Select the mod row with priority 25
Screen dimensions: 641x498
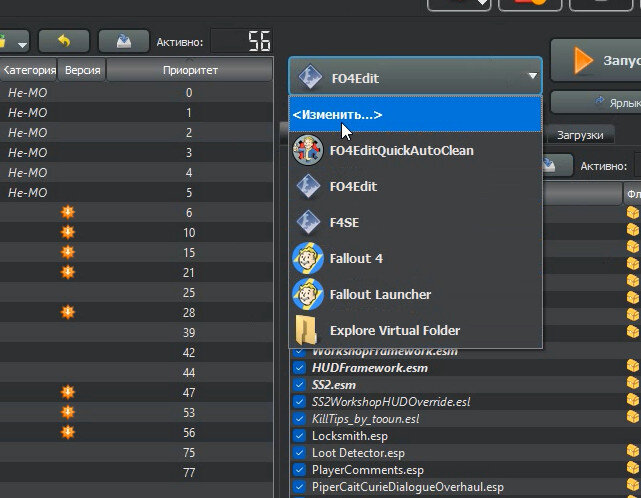[x=137, y=293]
